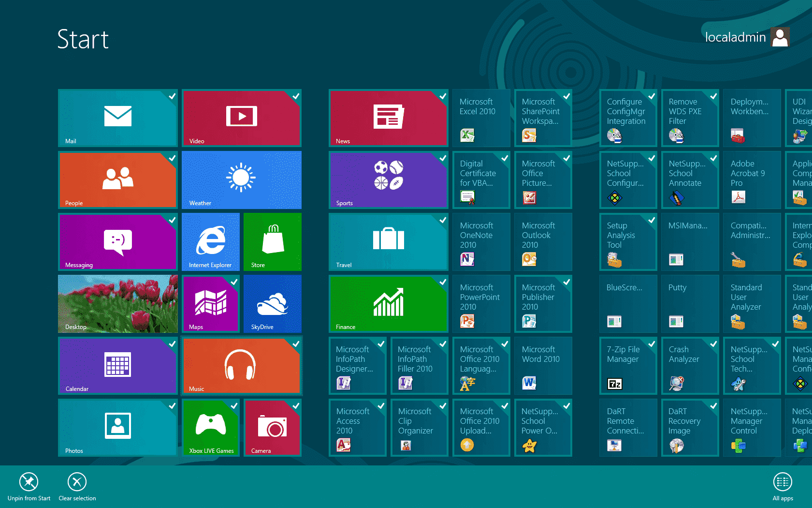Open Finance chart icon
The height and width of the screenshot is (508, 812).
389,302
